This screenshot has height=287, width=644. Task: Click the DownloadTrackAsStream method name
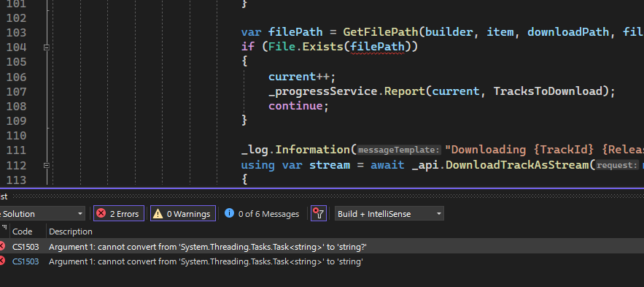point(517,165)
